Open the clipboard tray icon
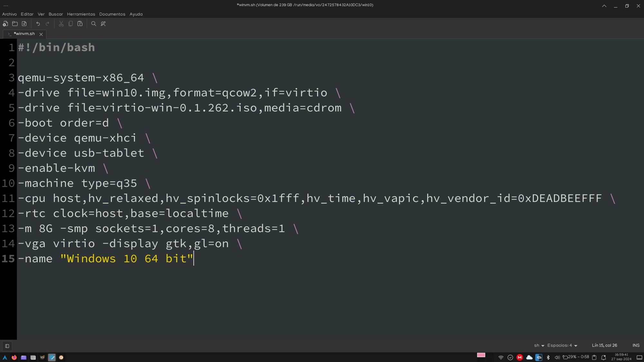Image resolution: width=644 pixels, height=362 pixels. click(594, 357)
